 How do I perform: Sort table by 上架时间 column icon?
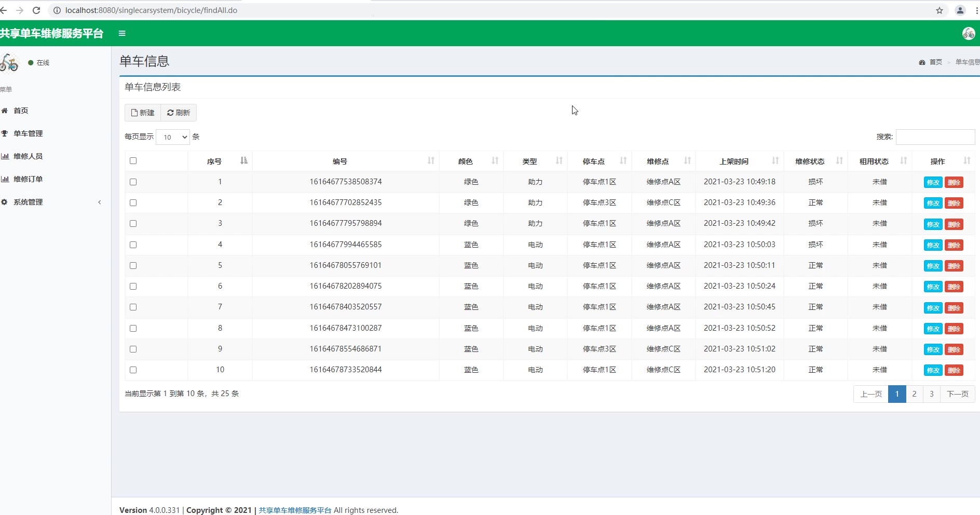(x=775, y=161)
